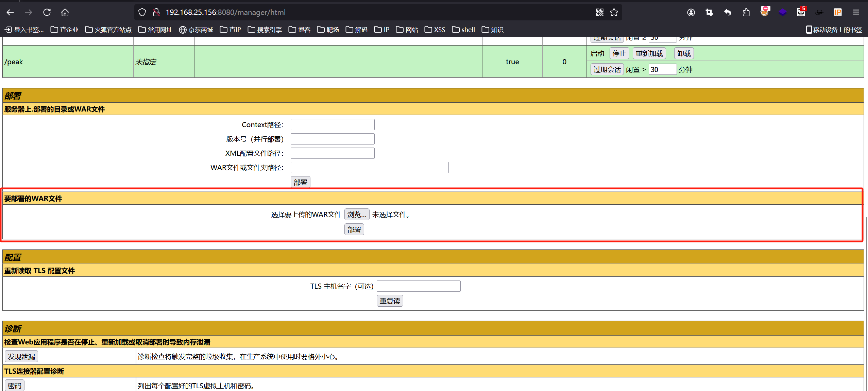
Task: Click the Context路径 input field
Action: point(332,125)
